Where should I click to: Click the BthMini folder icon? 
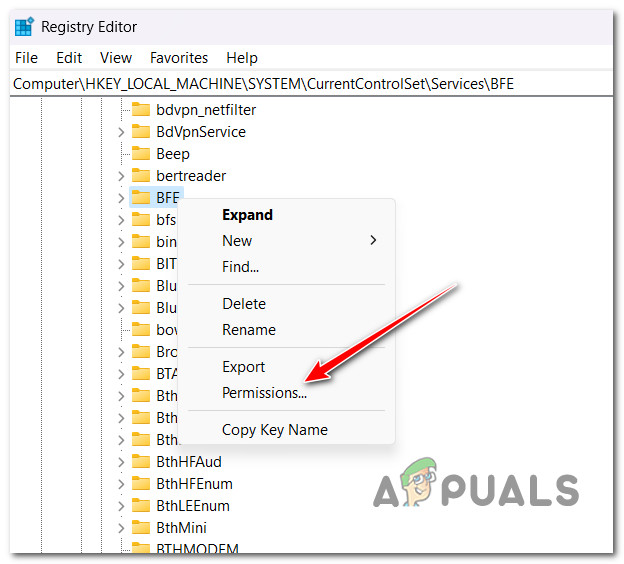click(140, 528)
